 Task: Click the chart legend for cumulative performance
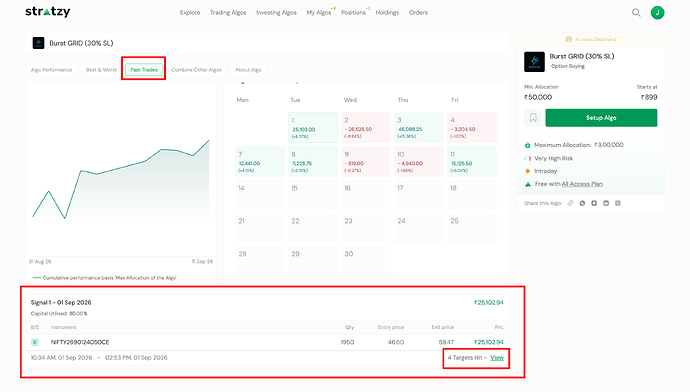pyautogui.click(x=104, y=278)
